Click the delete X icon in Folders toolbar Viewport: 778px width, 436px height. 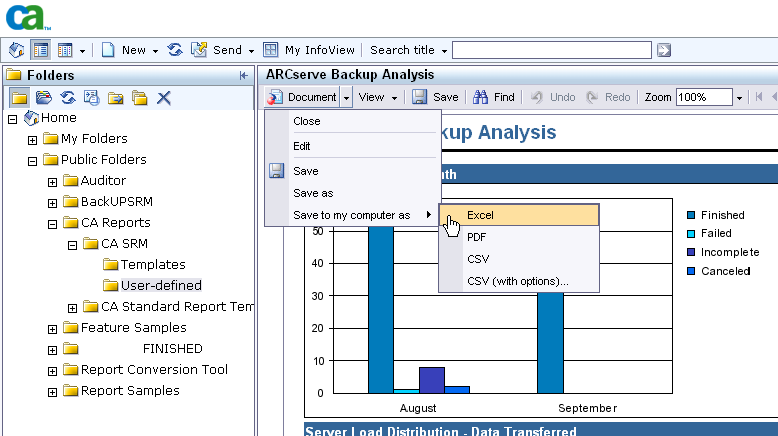(164, 97)
